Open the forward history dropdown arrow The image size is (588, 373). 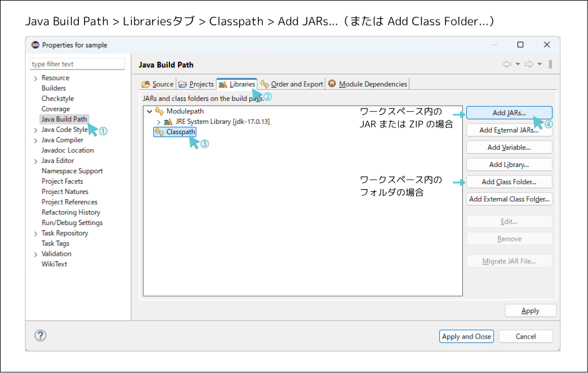pyautogui.click(x=539, y=64)
